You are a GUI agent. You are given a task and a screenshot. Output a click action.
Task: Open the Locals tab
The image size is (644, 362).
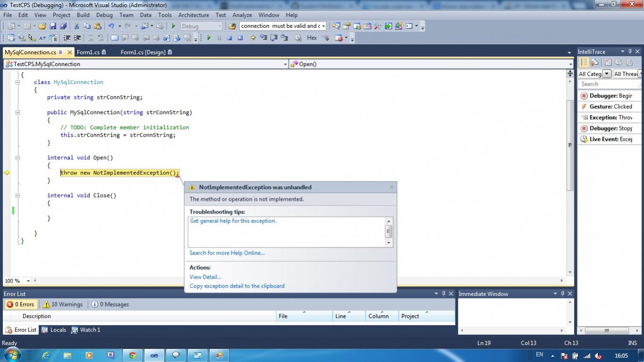[54, 330]
